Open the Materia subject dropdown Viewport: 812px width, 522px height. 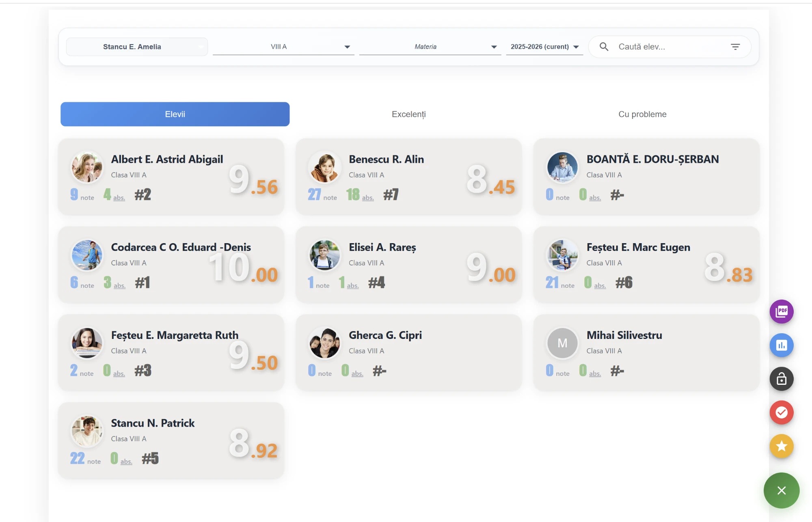click(x=430, y=47)
